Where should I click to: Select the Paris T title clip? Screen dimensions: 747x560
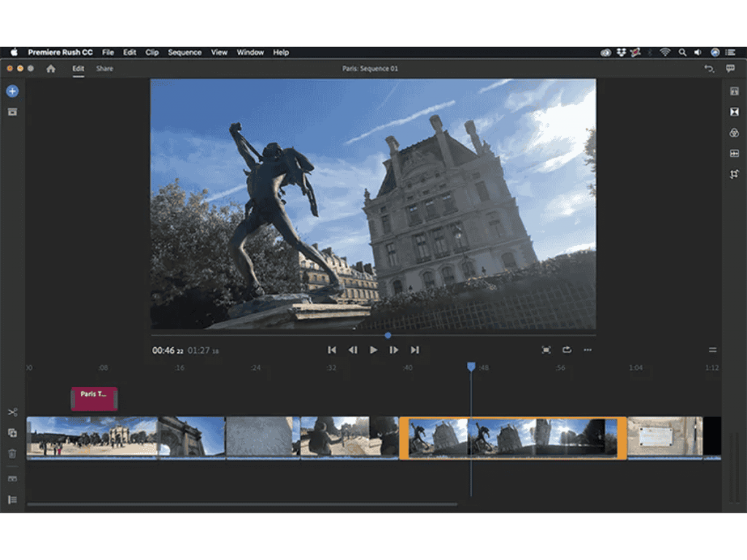click(x=93, y=398)
